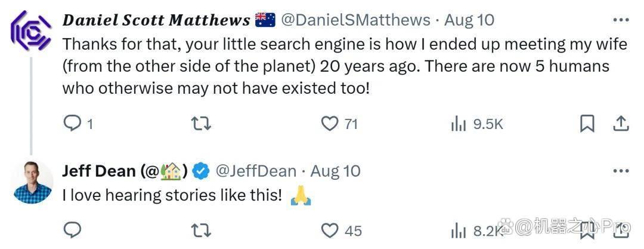This screenshot has height=249, width=644.
Task: Open Jeff Dean's profile photo
Action: 32,182
